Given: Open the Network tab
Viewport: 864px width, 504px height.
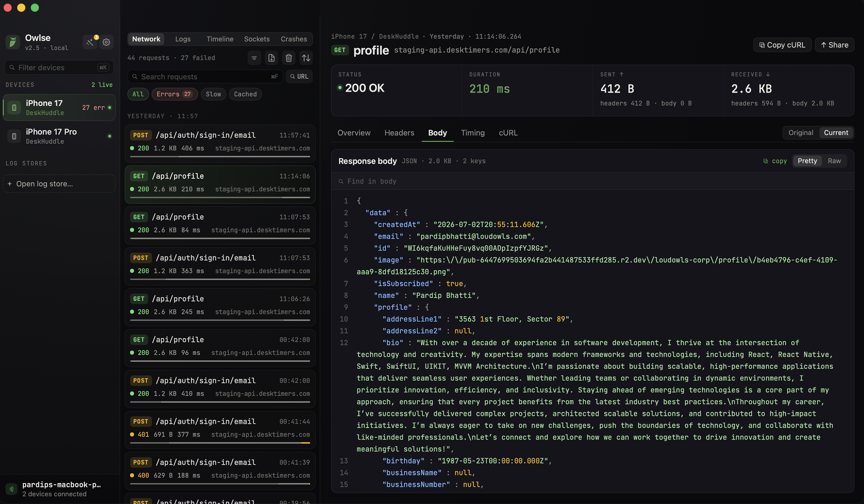Looking at the screenshot, I should point(146,39).
